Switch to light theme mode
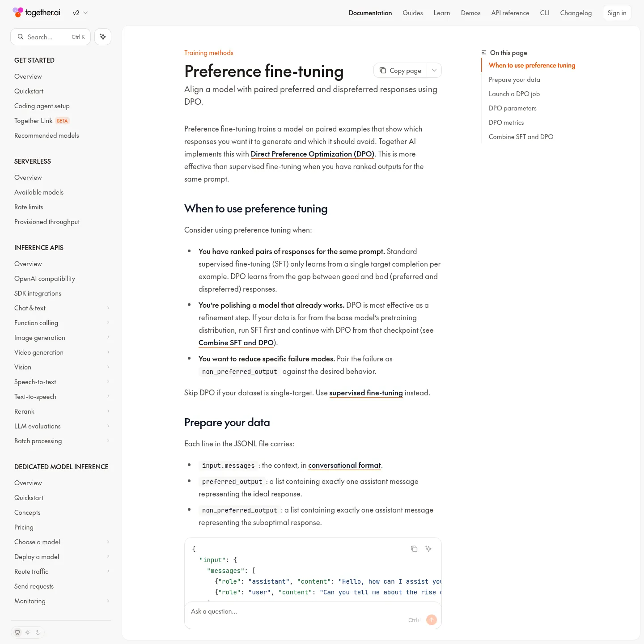 pos(28,632)
